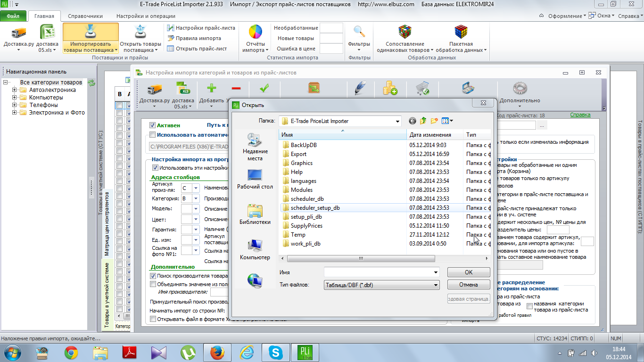The height and width of the screenshot is (362, 644).
Task: Click Открыть товары поставщика ribbon icon
Action: [140, 33]
